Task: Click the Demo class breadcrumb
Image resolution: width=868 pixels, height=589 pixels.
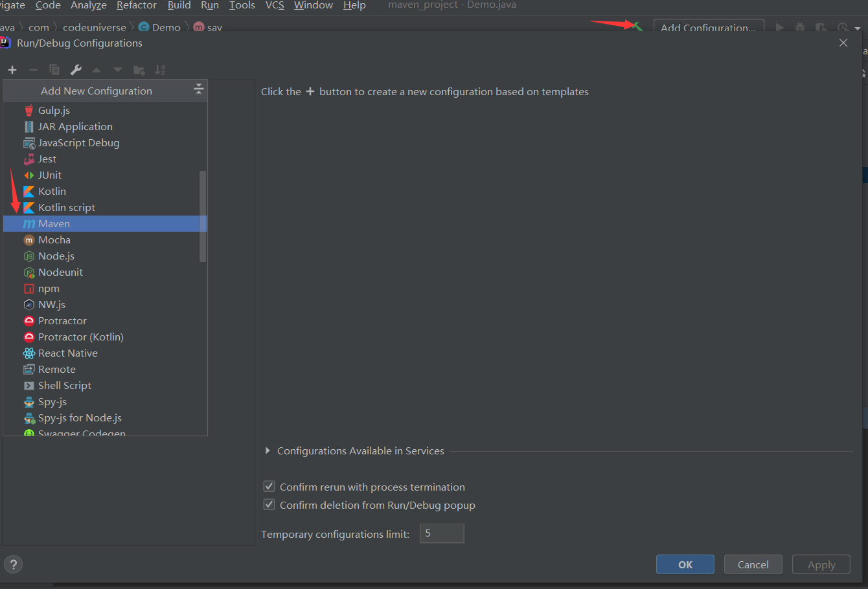Action: [159, 27]
